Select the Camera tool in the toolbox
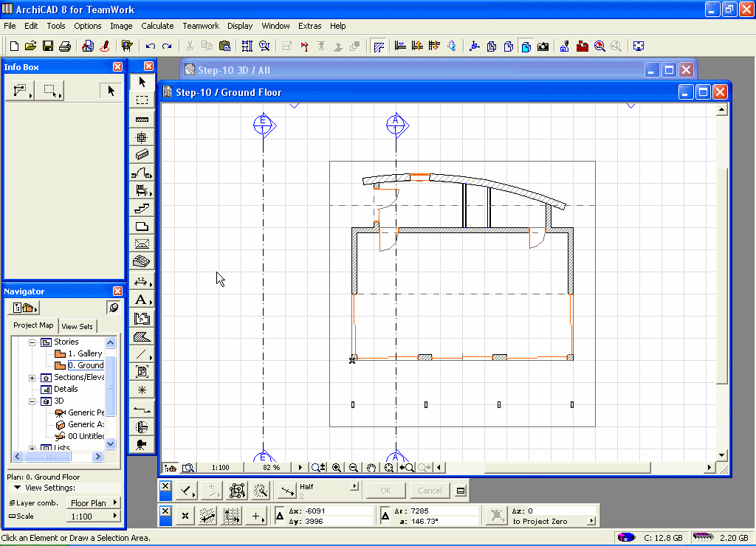756x546 pixels. [x=142, y=445]
